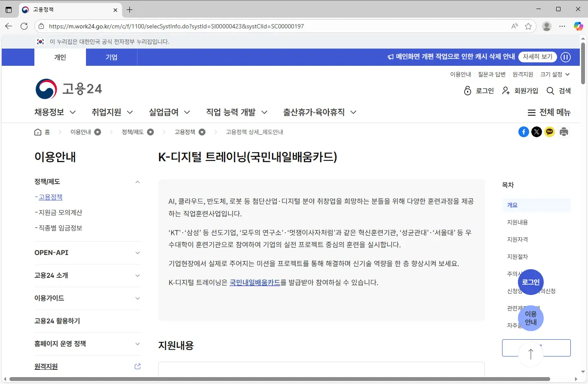
Task: Pause the notice banner animation
Action: [566, 57]
